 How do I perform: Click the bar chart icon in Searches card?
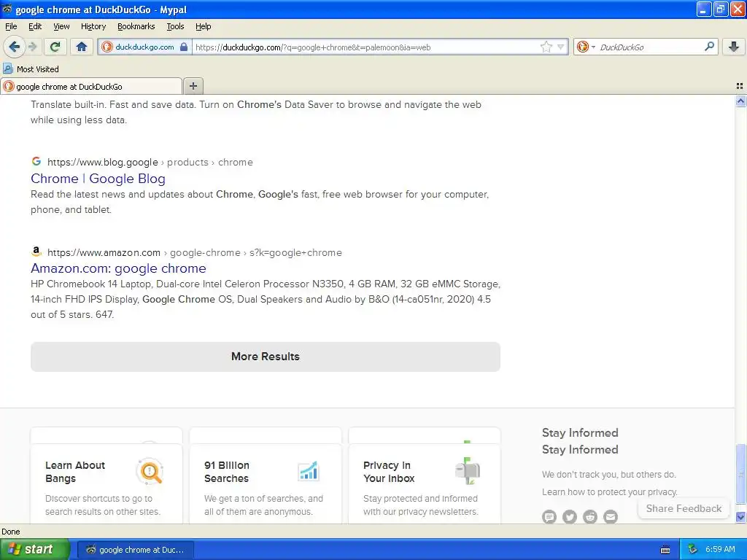pos(309,472)
